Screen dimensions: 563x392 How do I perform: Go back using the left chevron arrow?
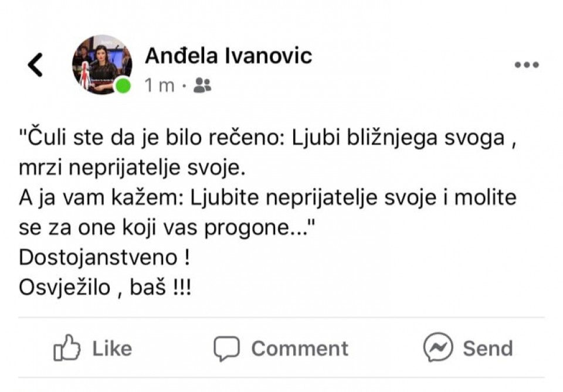36,65
